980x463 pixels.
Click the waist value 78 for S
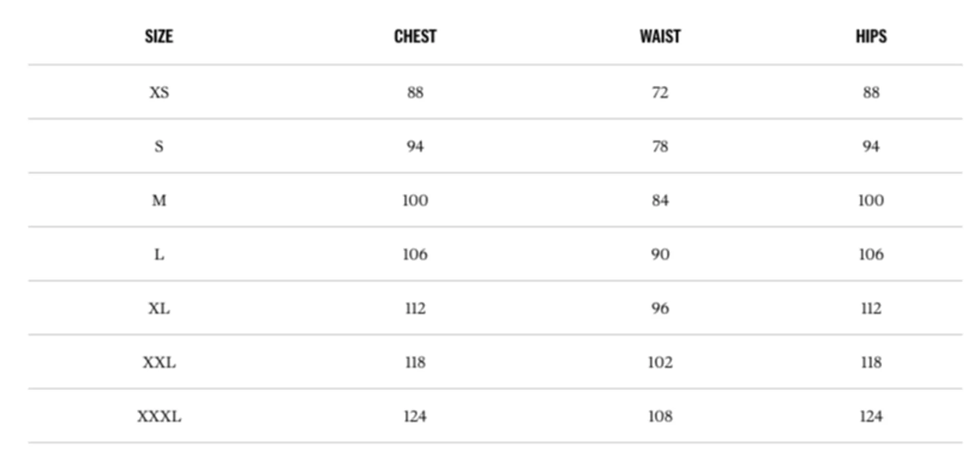tap(660, 147)
